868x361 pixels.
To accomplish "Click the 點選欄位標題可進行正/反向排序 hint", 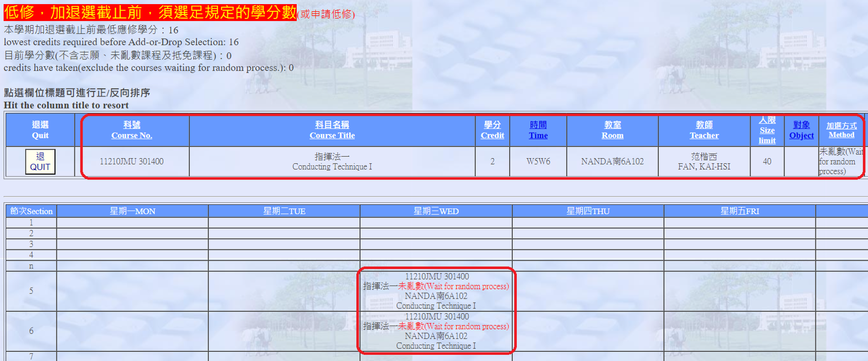I will [77, 93].
